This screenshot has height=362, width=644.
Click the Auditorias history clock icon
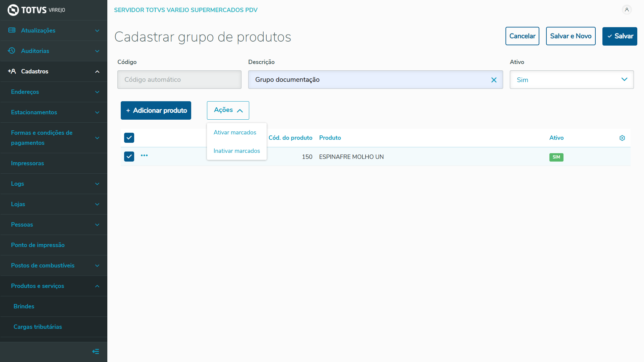pyautogui.click(x=12, y=51)
